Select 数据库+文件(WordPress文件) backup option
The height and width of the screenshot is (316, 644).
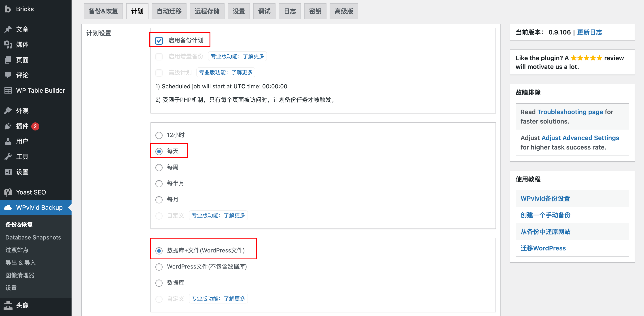tap(159, 251)
